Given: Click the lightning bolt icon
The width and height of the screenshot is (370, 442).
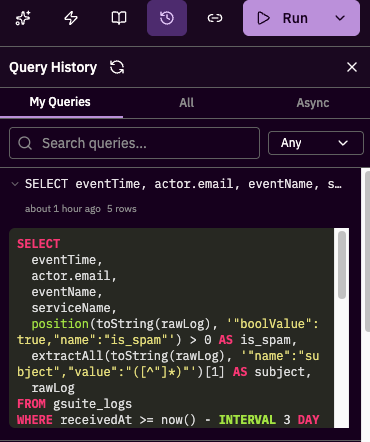Looking at the screenshot, I should 71,18.
